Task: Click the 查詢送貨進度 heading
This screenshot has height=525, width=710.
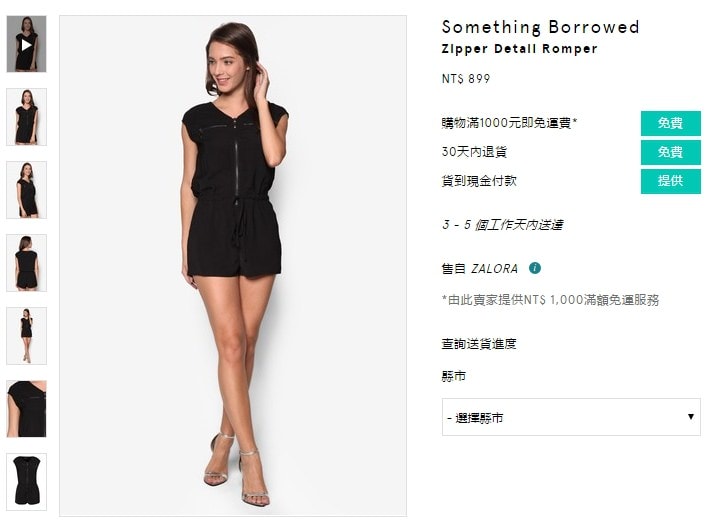Action: tap(479, 344)
